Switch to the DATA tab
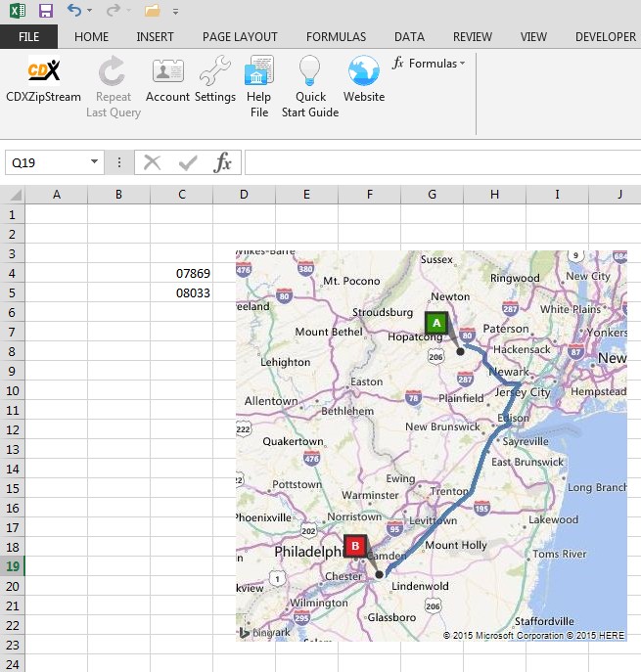This screenshot has width=641, height=672. pos(409,37)
